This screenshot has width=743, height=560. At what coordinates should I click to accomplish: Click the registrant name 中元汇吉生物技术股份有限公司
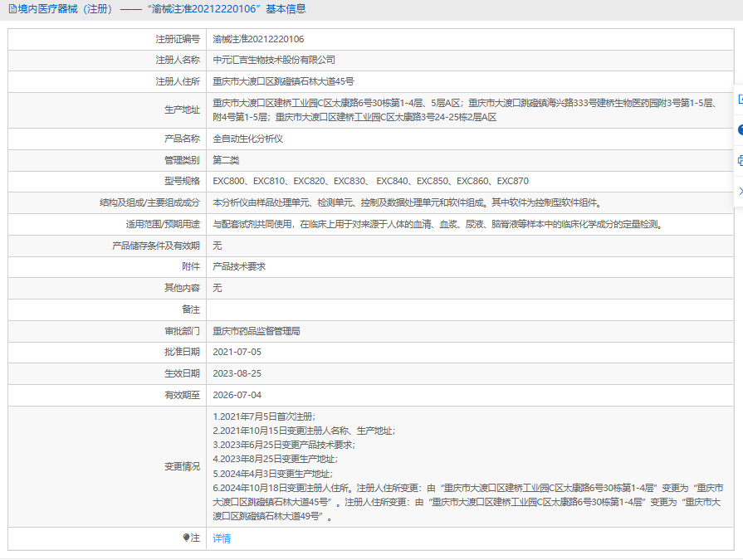pos(274,61)
